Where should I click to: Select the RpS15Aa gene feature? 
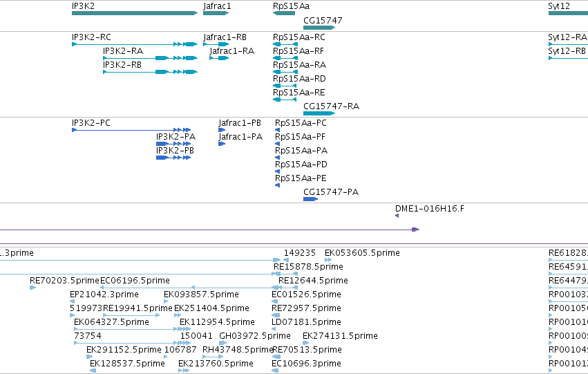[284, 13]
